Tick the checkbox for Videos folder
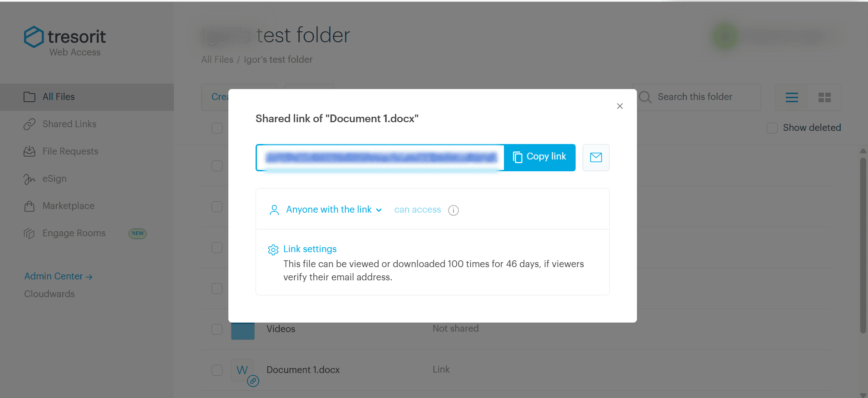868x398 pixels. pyautogui.click(x=217, y=329)
